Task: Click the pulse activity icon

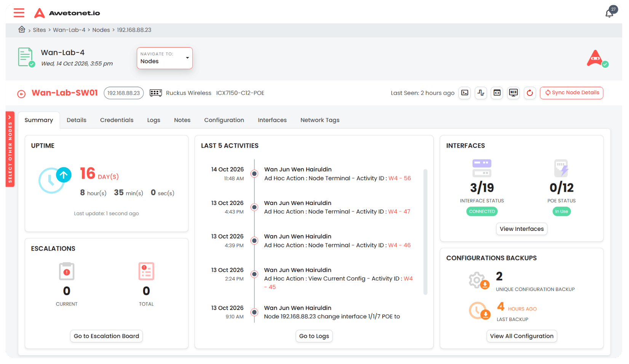Action: click(481, 93)
